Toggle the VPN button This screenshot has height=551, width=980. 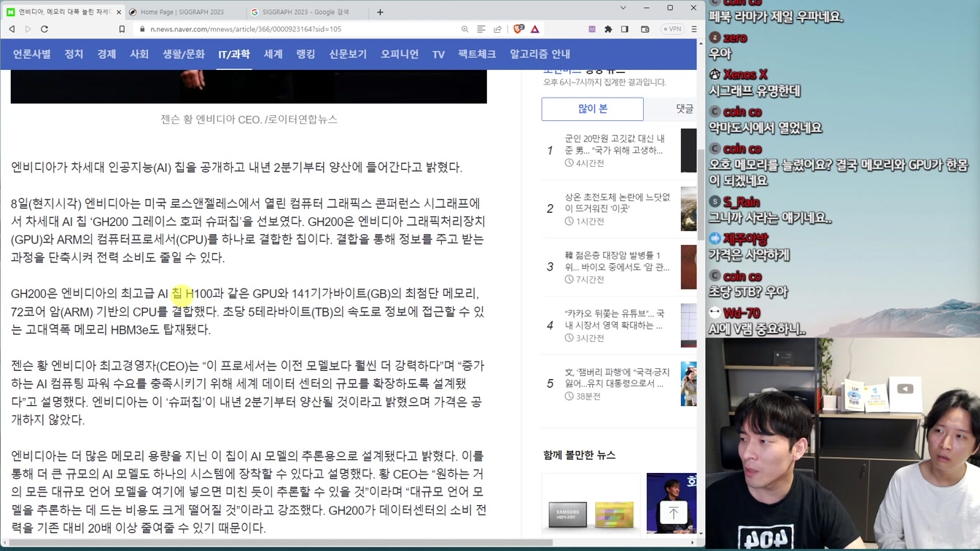coord(672,29)
